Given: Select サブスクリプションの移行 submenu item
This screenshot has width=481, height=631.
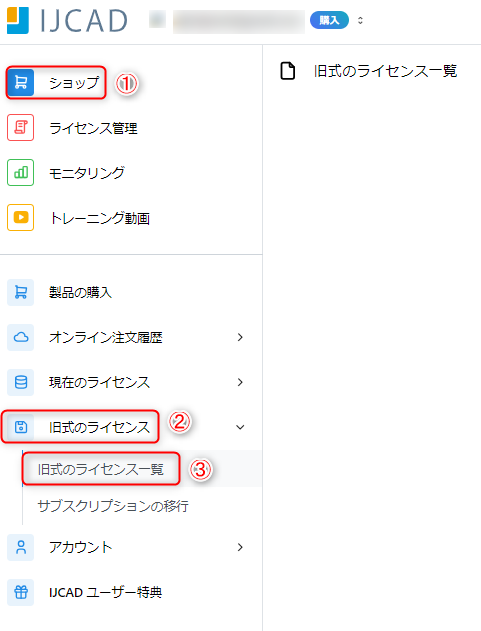Looking at the screenshot, I should (x=113, y=506).
